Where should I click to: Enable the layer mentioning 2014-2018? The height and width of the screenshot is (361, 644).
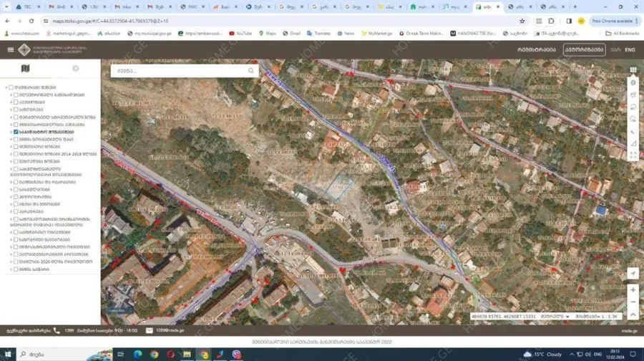tap(16, 154)
